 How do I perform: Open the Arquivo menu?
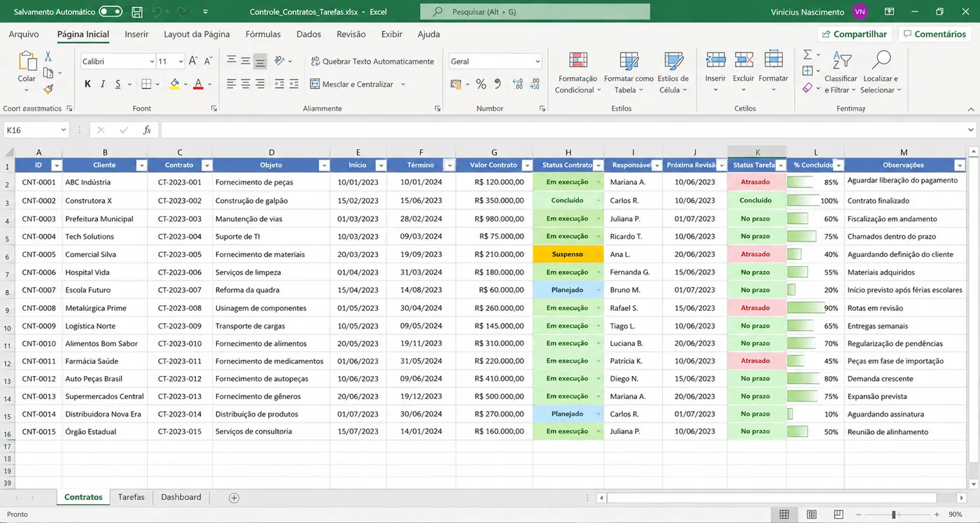24,34
